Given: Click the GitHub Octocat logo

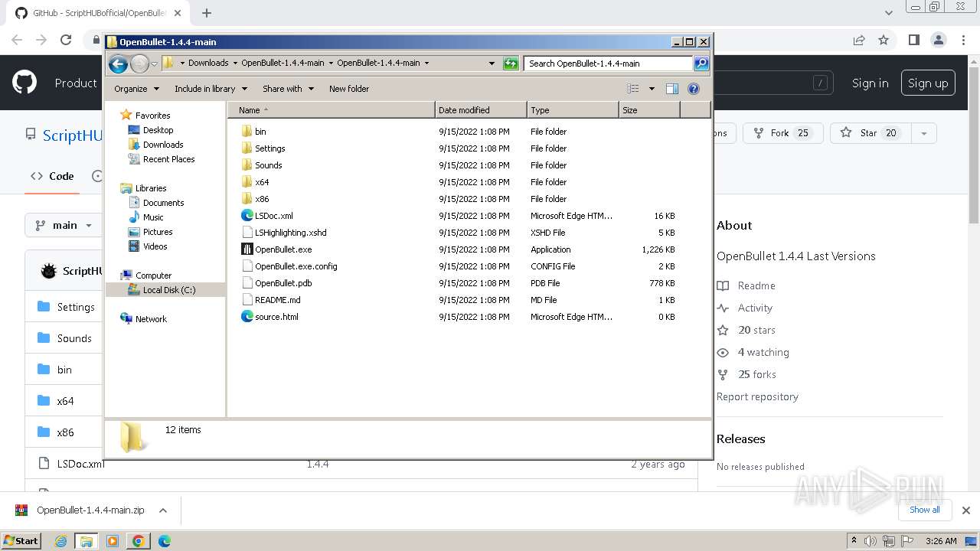Looking at the screenshot, I should click(x=24, y=83).
